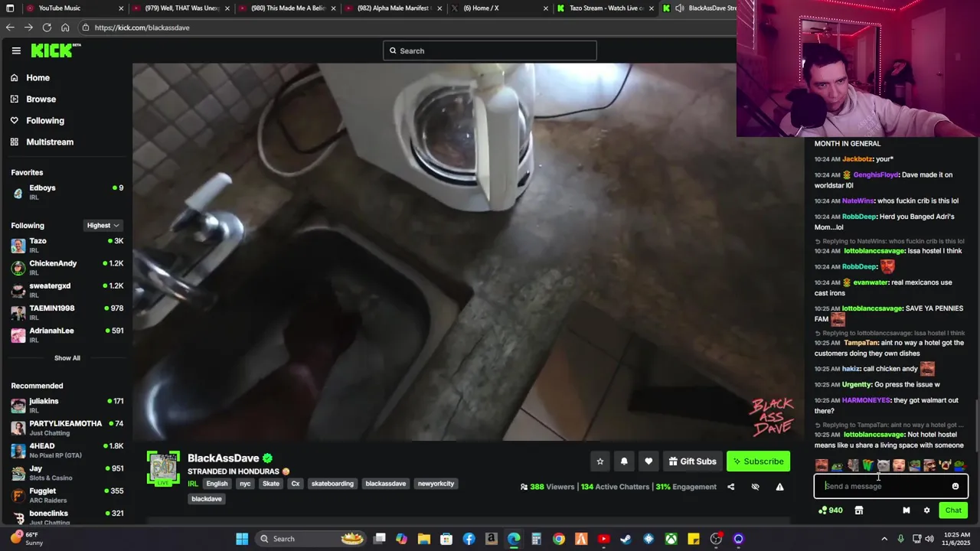This screenshot has height=551, width=980.
Task: Click the Gift Subs button
Action: 692,461
